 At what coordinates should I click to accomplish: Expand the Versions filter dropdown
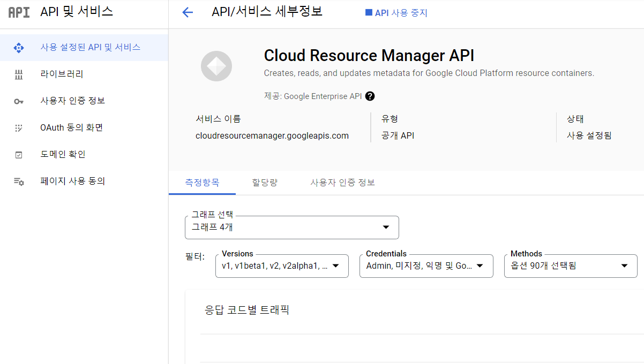[x=282, y=266]
